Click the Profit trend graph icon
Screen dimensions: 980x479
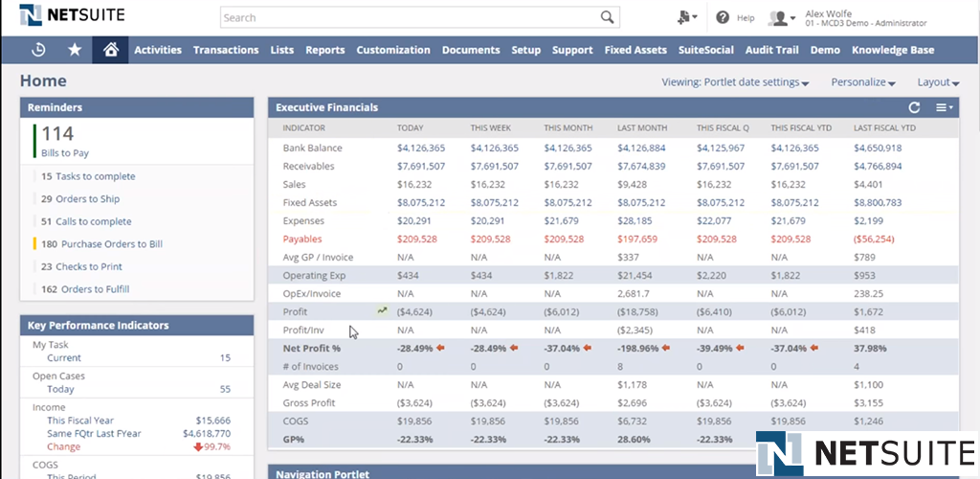point(383,310)
